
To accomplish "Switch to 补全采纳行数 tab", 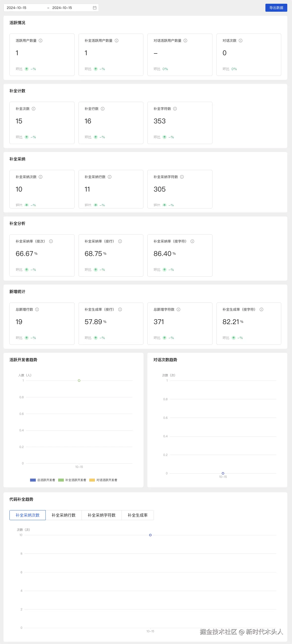I will (63, 515).
